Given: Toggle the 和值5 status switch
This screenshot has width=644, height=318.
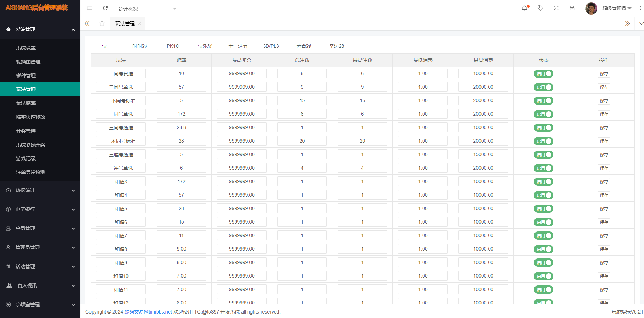Looking at the screenshot, I should [x=543, y=209].
